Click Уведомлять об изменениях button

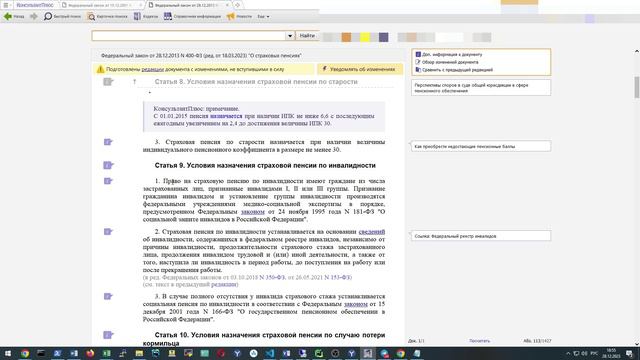coord(360,69)
